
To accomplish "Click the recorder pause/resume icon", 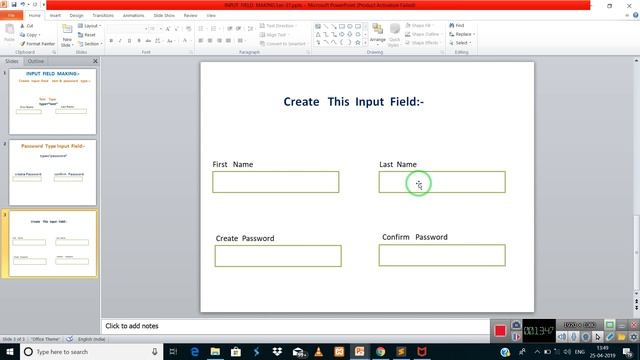I will 516,337.
